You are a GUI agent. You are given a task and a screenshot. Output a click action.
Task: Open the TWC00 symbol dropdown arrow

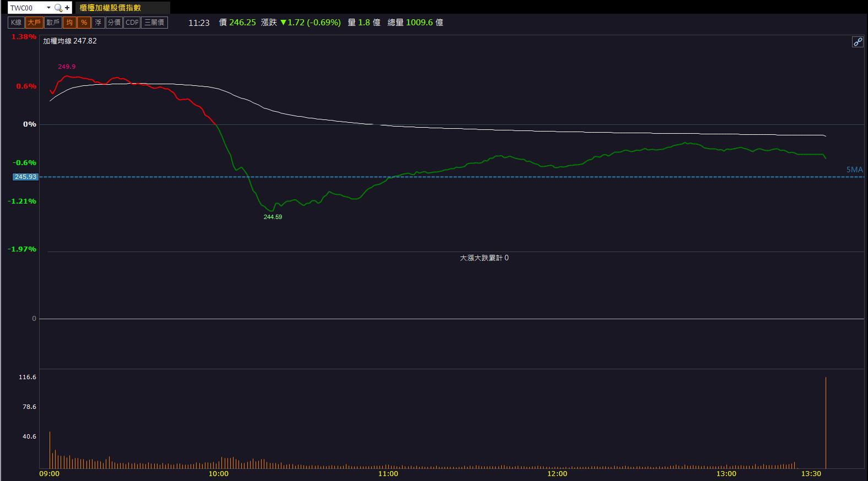48,8
